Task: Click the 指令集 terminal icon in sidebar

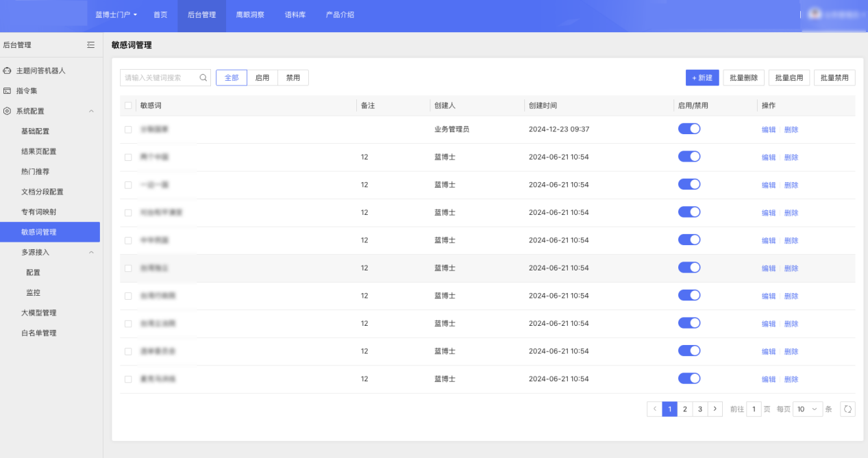Action: point(7,90)
